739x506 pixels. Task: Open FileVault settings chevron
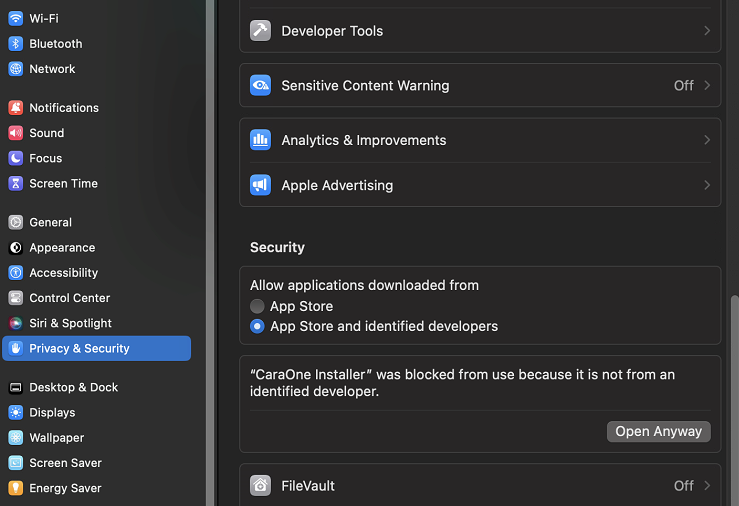tap(707, 486)
